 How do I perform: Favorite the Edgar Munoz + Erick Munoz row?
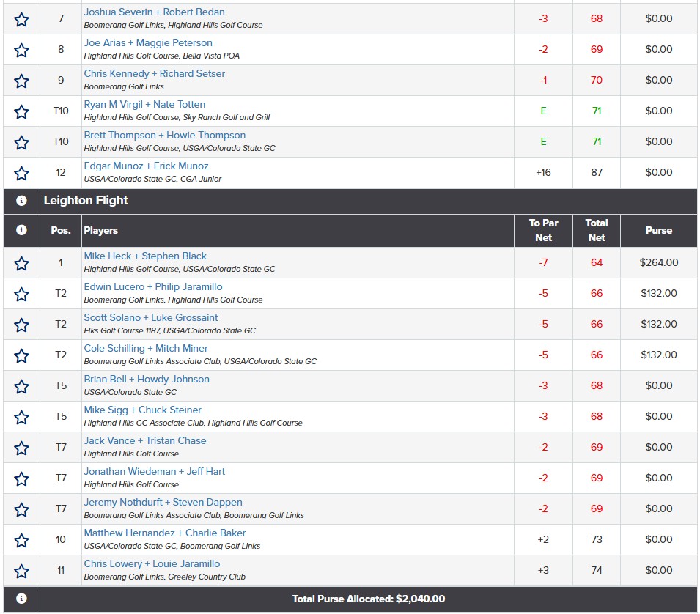click(x=21, y=173)
